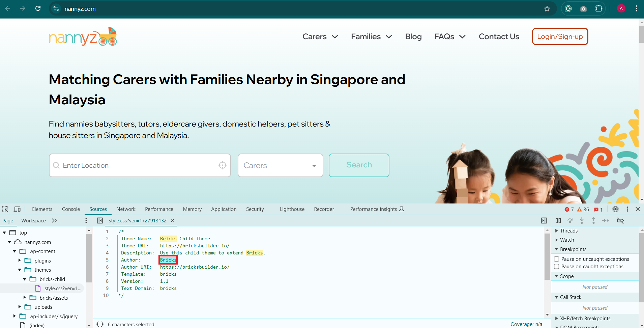Click the camera screenshot extension icon

point(583,9)
